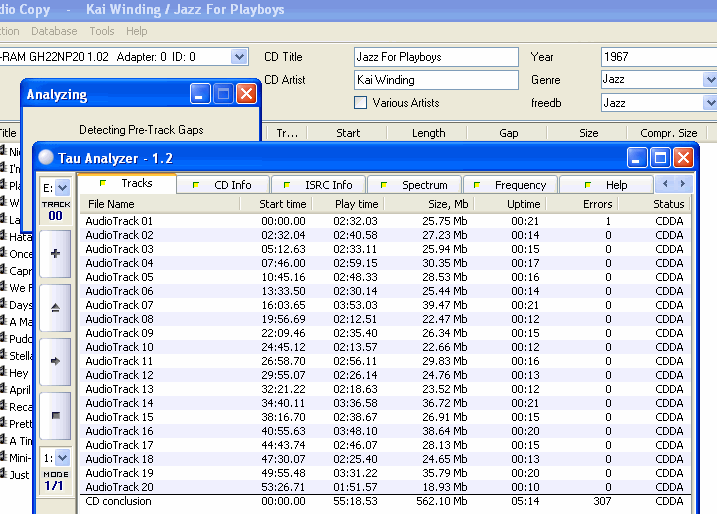The width and height of the screenshot is (717, 514).
Task: Open the Spectrum tab
Action: coord(414,185)
